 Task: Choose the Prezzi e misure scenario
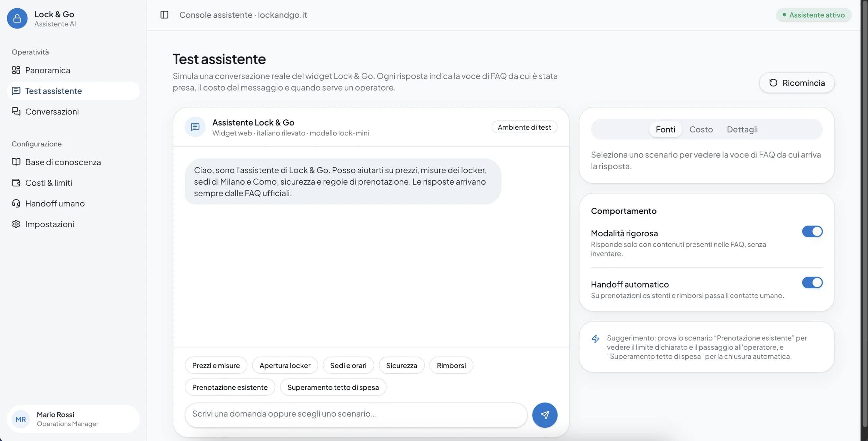click(x=216, y=365)
